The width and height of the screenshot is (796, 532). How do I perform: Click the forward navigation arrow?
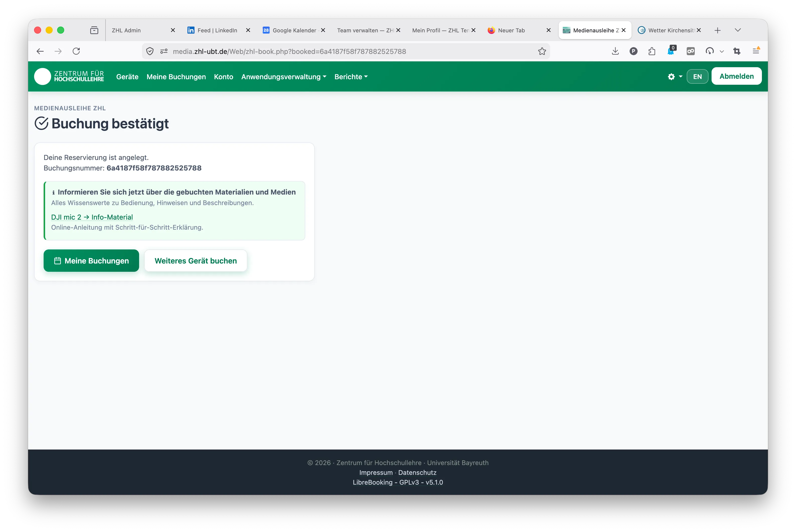pyautogui.click(x=58, y=51)
